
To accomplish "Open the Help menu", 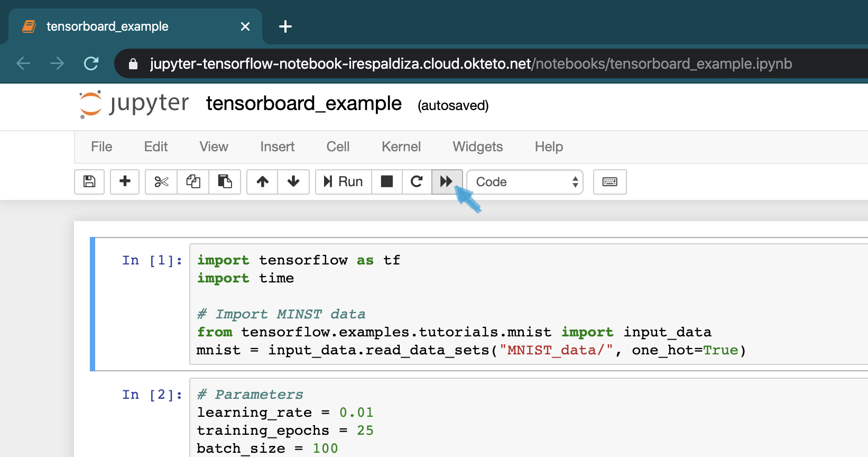I will [549, 147].
